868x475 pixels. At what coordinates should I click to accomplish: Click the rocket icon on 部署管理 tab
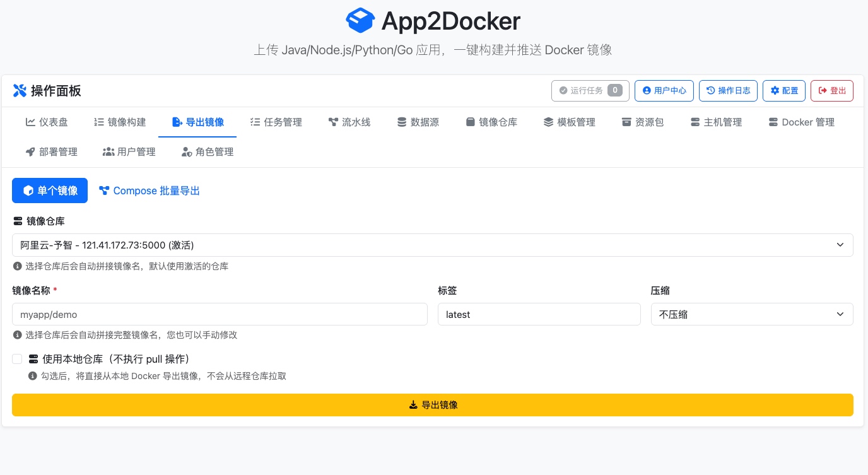pos(30,152)
